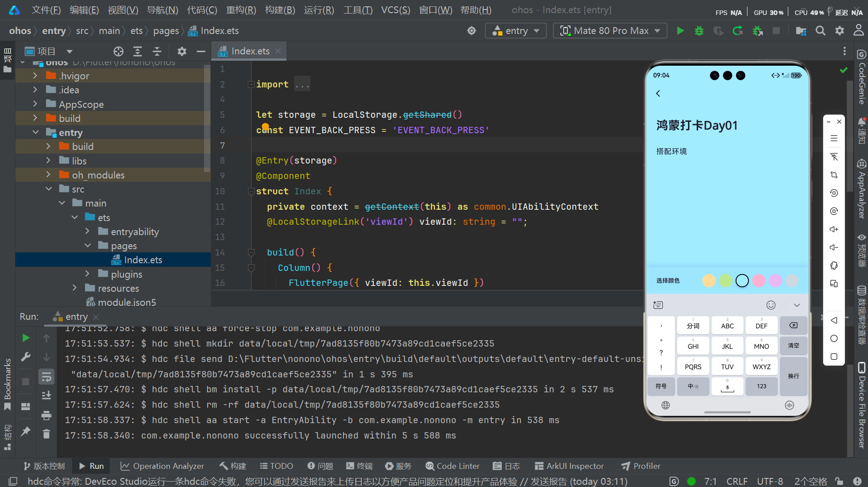Click emulator recent apps square button
This screenshot has height=487, width=868.
834,357
